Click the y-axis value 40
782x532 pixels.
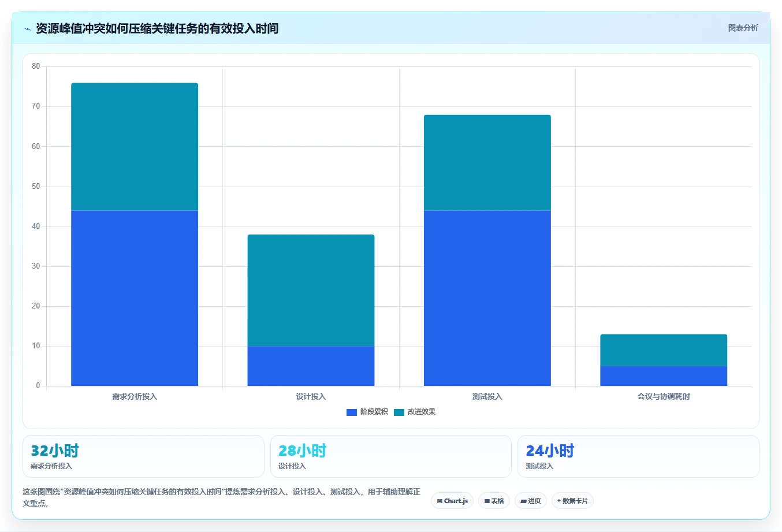(36, 226)
